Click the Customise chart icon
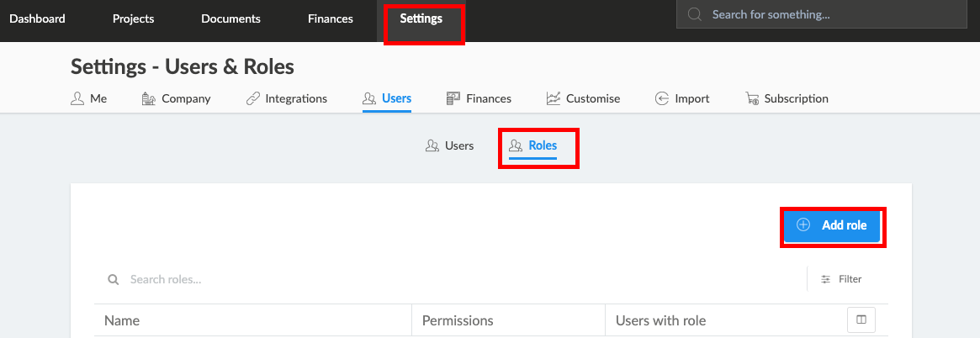 (554, 98)
